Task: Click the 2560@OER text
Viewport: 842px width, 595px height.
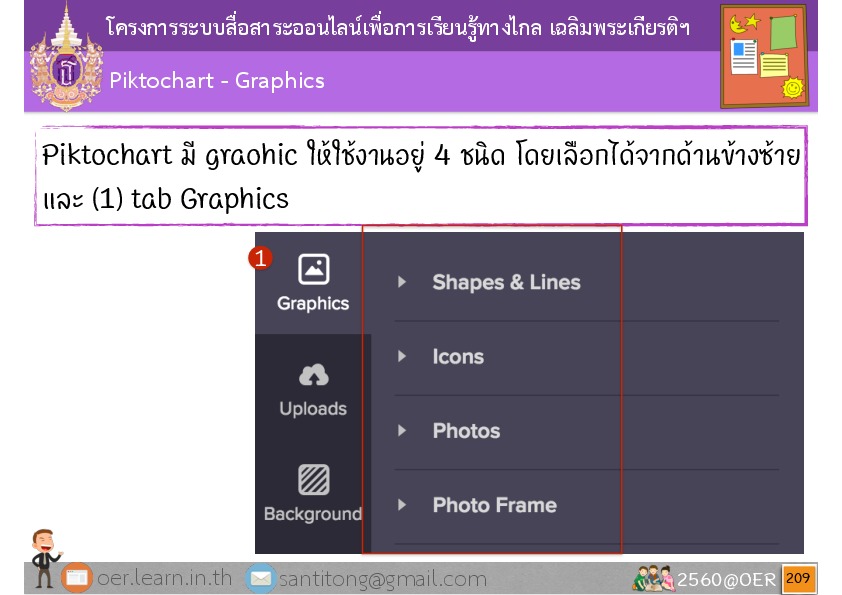Action: tap(727, 579)
